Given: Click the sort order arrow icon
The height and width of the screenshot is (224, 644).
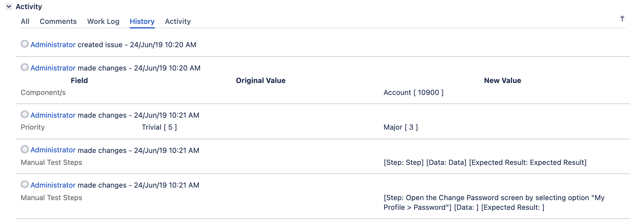Looking at the screenshot, I should click(622, 19).
